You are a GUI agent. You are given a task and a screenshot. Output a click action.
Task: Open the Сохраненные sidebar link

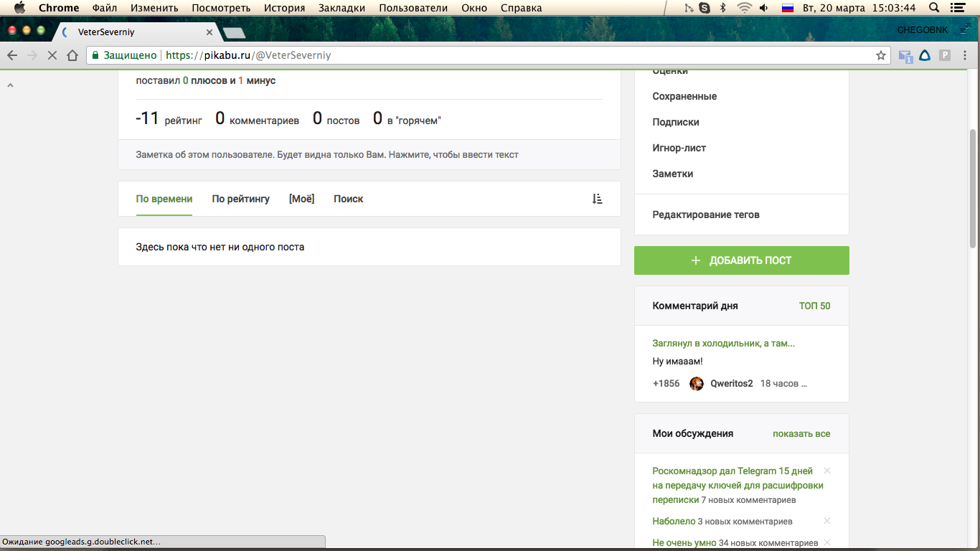click(684, 96)
